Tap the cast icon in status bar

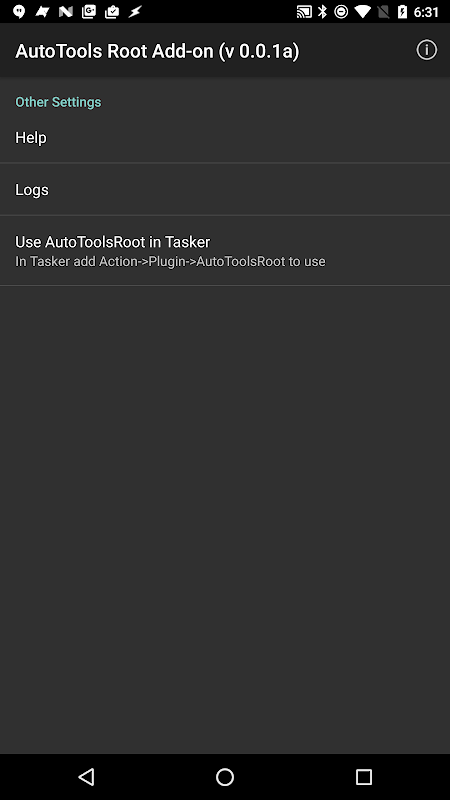[x=304, y=12]
